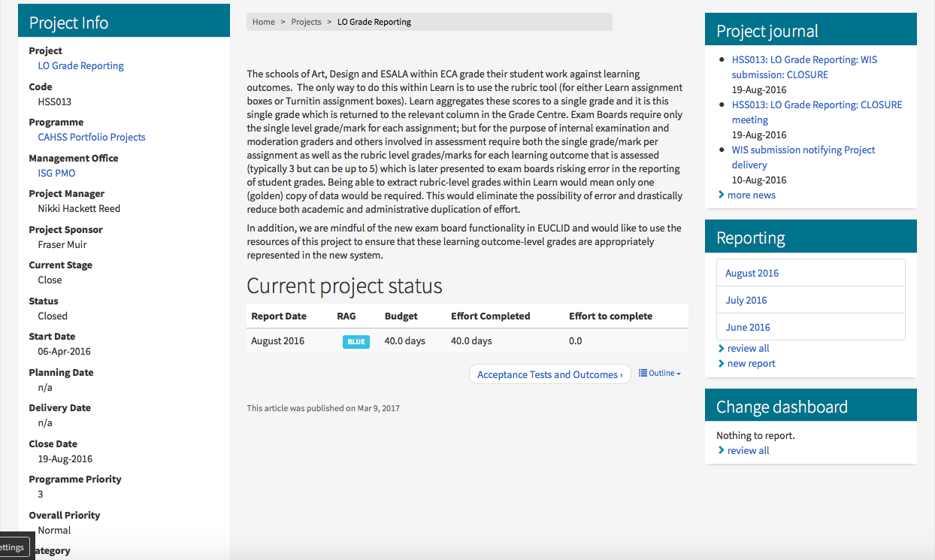
Task: Click the RAG column header
Action: coord(346,316)
